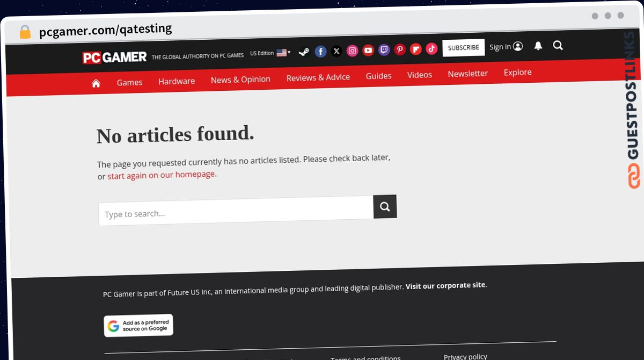Click 'Add as a preferred source on Google' button

[x=138, y=326]
